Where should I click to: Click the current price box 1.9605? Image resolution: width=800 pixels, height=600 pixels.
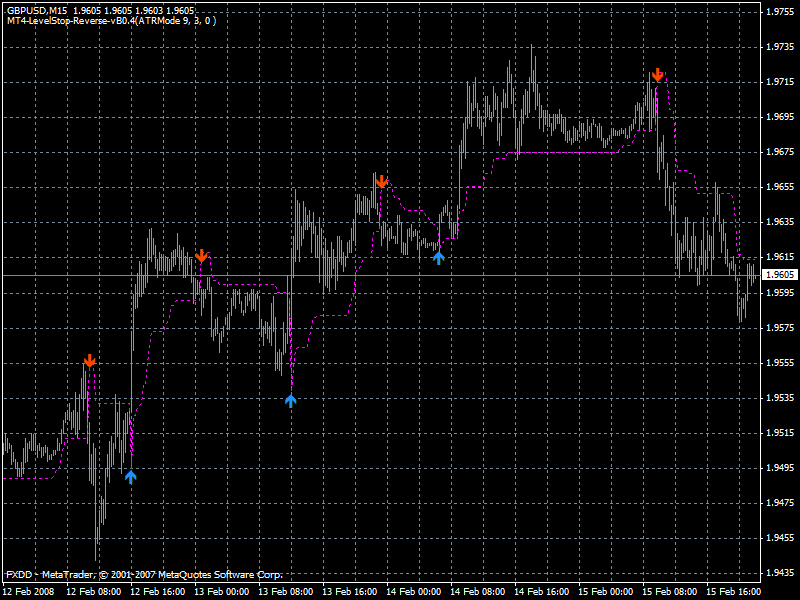(780, 275)
